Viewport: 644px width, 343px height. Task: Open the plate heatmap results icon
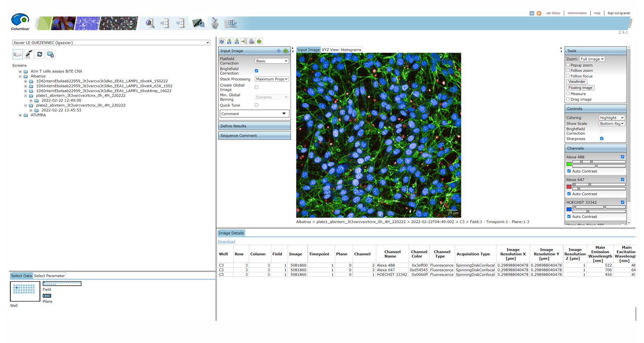tap(230, 23)
